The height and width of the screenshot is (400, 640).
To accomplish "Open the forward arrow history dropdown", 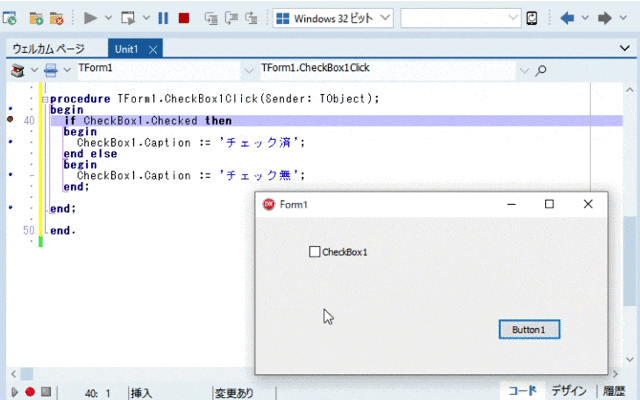I will click(x=622, y=18).
